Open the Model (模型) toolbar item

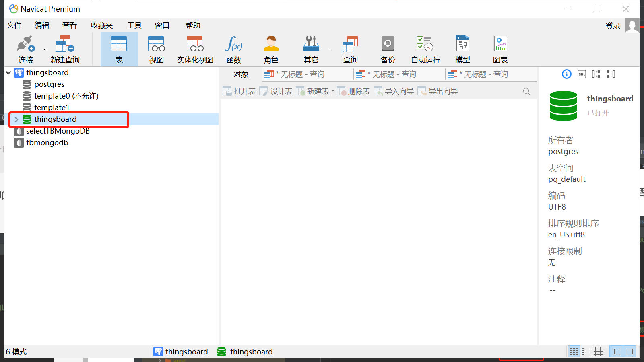point(462,49)
